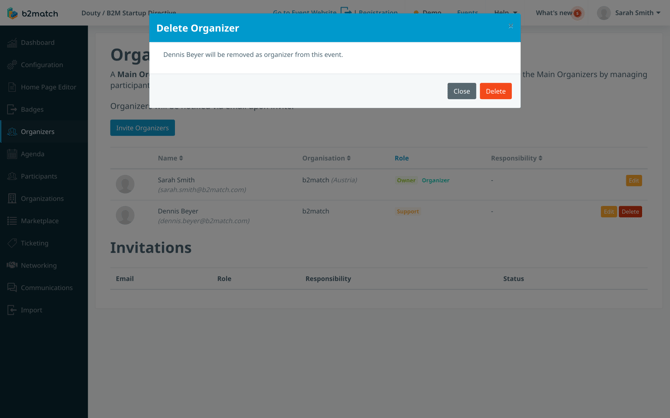
Task: Open the Ticketing tag icon
Action: [12, 243]
